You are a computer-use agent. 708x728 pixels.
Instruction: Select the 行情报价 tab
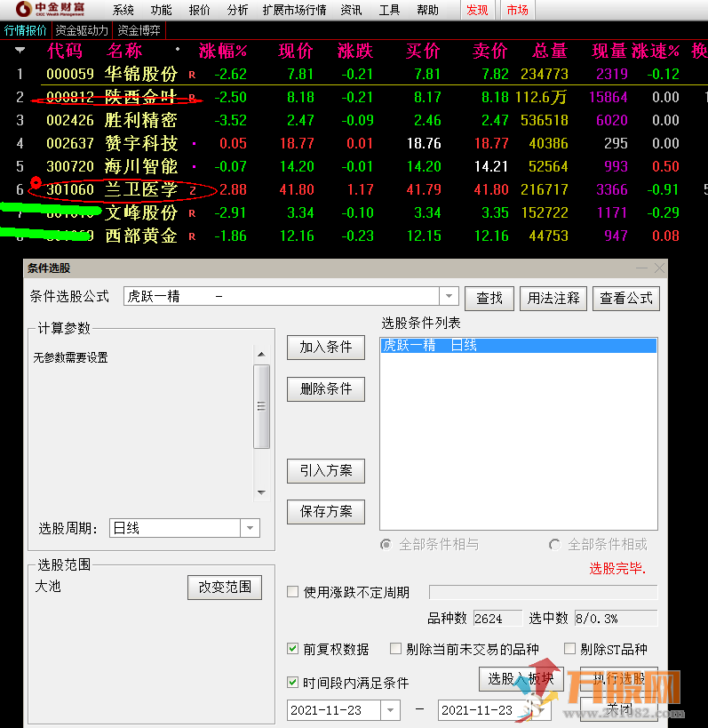(x=26, y=30)
